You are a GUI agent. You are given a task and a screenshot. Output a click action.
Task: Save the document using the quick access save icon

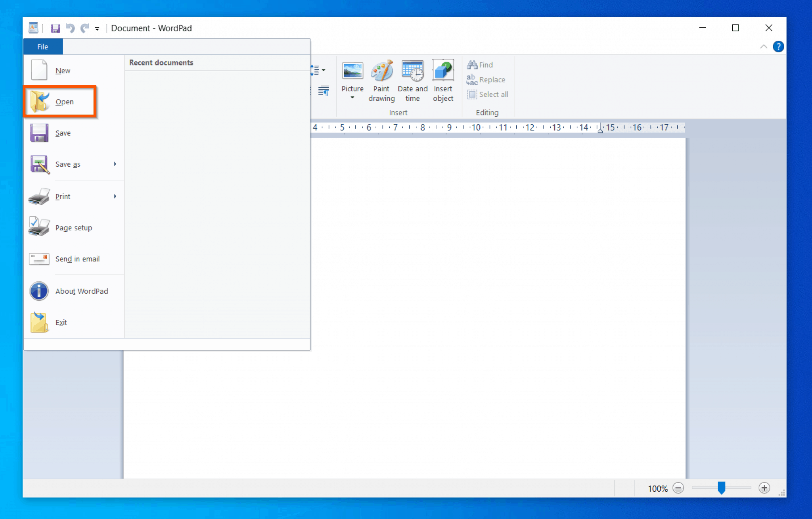coord(55,28)
